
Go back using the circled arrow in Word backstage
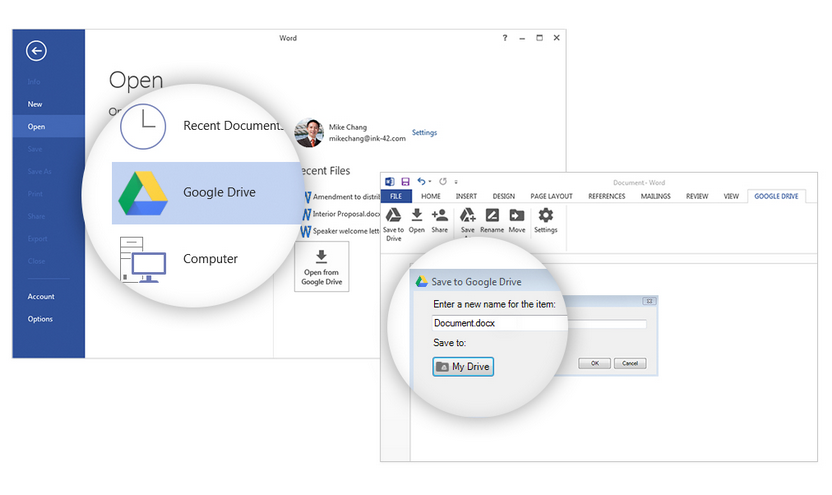point(36,51)
